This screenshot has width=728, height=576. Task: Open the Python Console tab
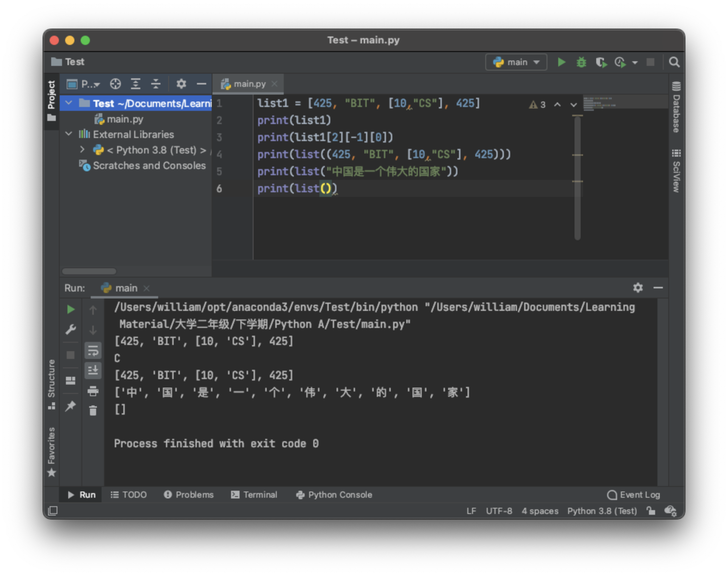click(334, 495)
